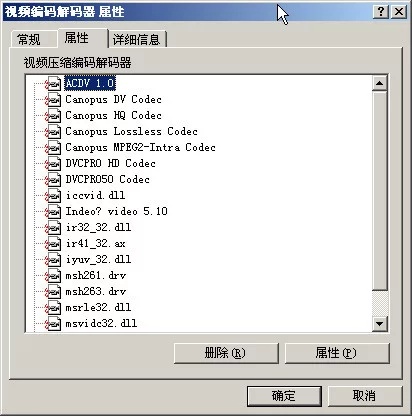412x416 pixels.
Task: Choose the DVCPRO50 Codec list entry
Action: point(107,179)
